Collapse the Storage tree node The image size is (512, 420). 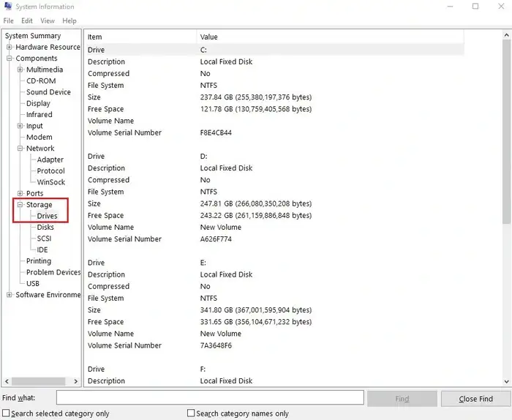click(x=20, y=205)
